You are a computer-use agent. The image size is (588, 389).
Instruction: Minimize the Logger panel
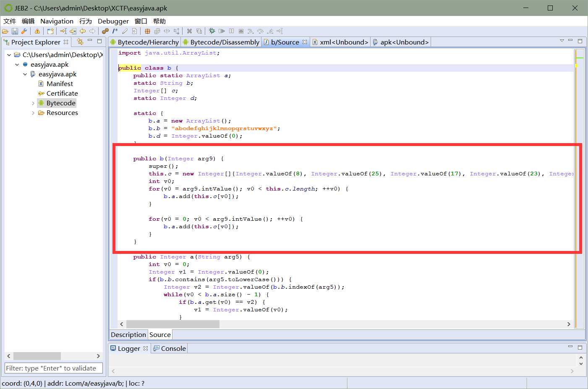coord(570,347)
